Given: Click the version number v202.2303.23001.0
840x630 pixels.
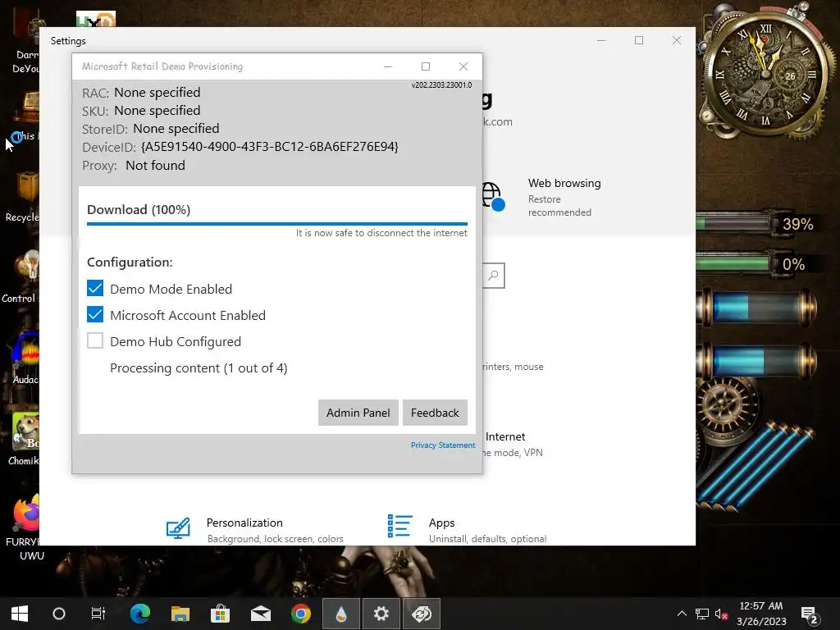Looking at the screenshot, I should coord(441,84).
